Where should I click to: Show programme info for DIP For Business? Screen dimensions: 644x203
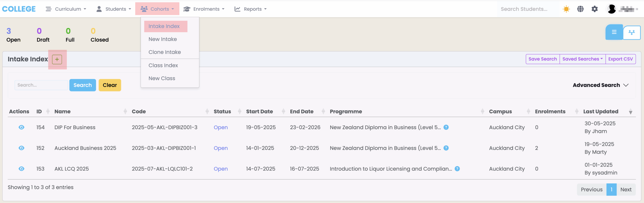tap(446, 127)
